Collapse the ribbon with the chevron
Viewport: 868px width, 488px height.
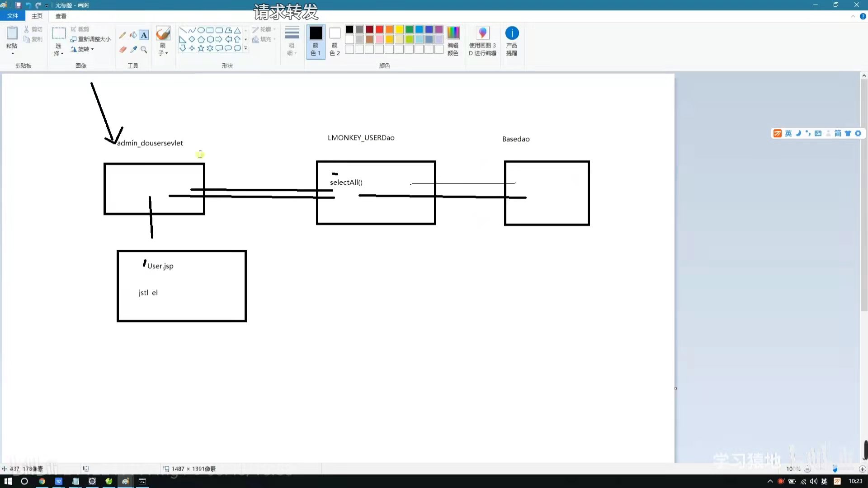(x=853, y=16)
